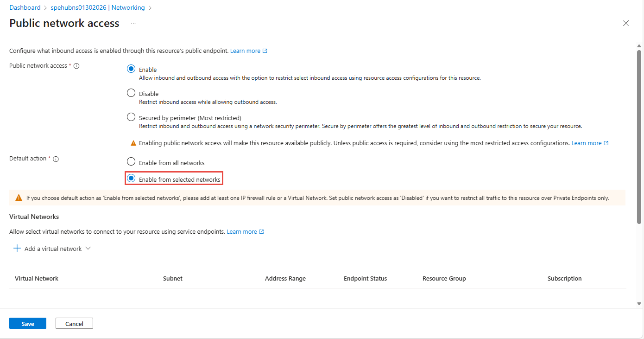Close the Public network access pane

coord(626,23)
